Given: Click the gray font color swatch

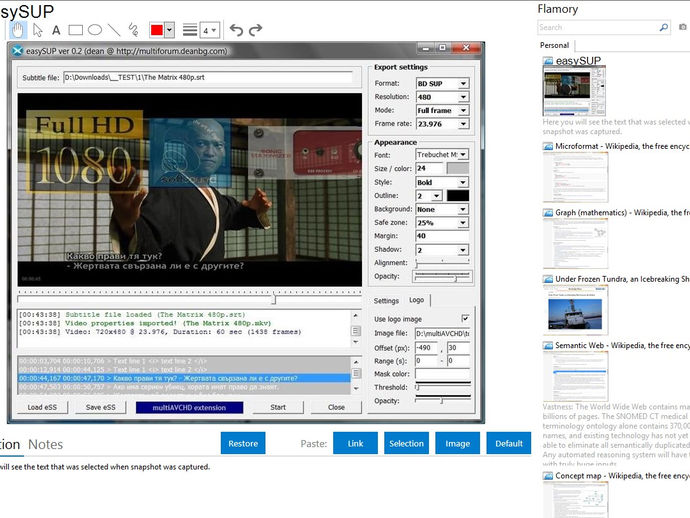Looking at the screenshot, I should point(458,168).
